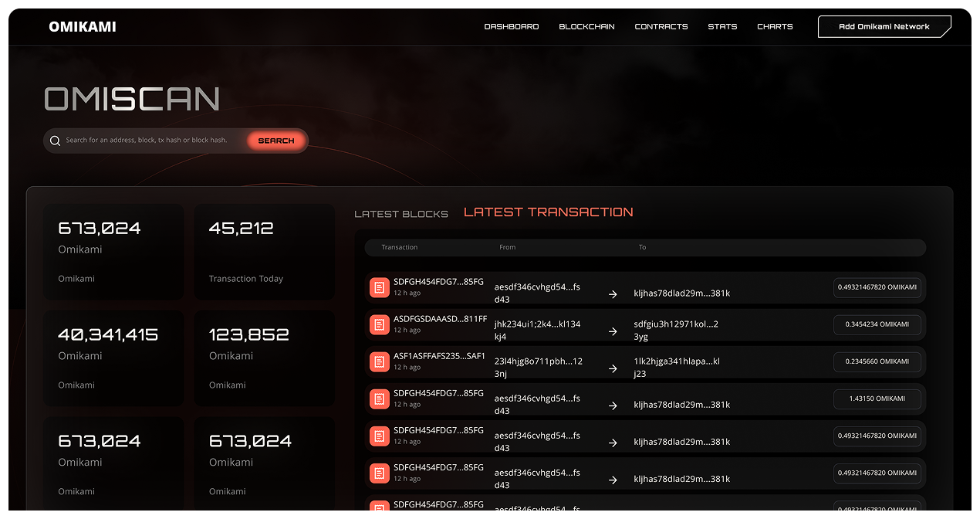Click the document icon beside ASF1ASFFAFS235...SAF1 transaction
The image size is (980, 519).
pos(379,361)
